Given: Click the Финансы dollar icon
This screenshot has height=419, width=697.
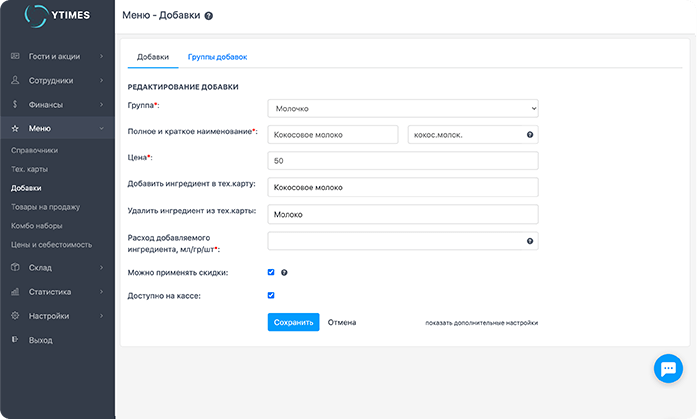Looking at the screenshot, I should (x=15, y=104).
